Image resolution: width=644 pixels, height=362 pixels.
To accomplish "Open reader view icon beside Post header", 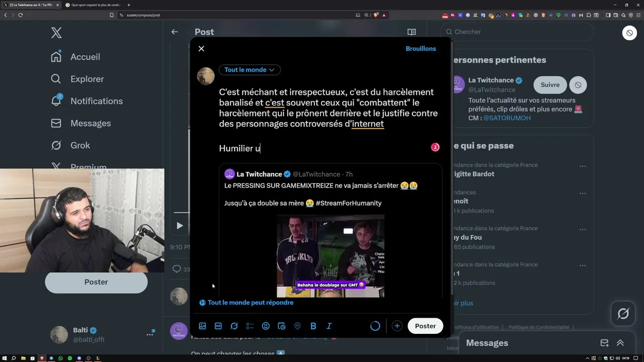I will pos(412,32).
